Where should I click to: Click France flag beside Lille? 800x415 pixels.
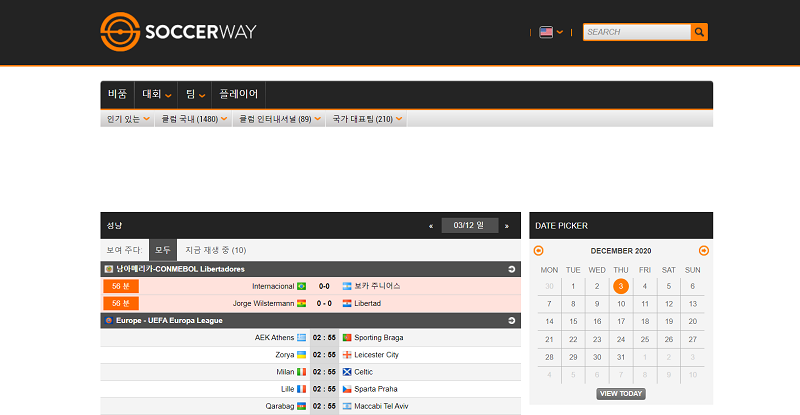click(302, 389)
